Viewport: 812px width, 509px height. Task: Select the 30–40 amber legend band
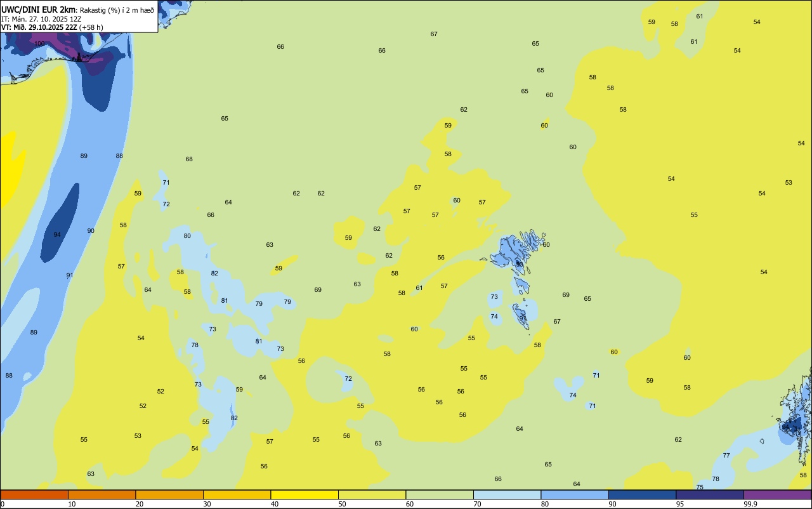click(x=237, y=494)
